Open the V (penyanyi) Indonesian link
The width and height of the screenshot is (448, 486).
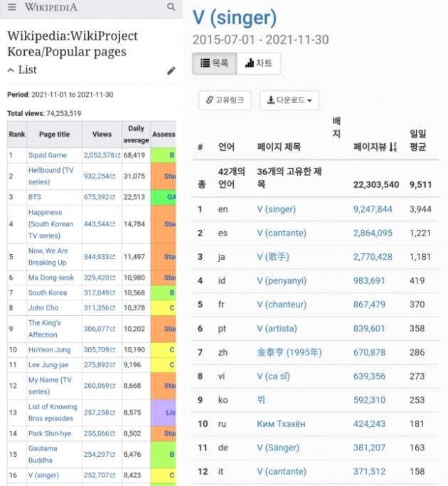(x=282, y=280)
